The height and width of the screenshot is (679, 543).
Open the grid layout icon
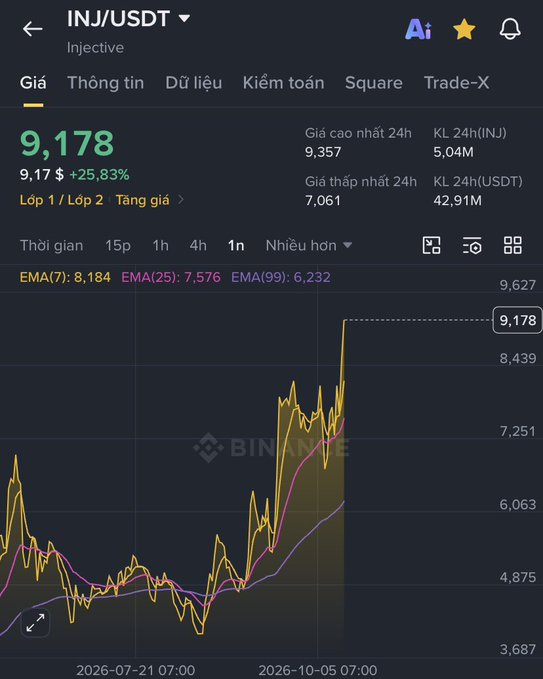tap(513, 245)
